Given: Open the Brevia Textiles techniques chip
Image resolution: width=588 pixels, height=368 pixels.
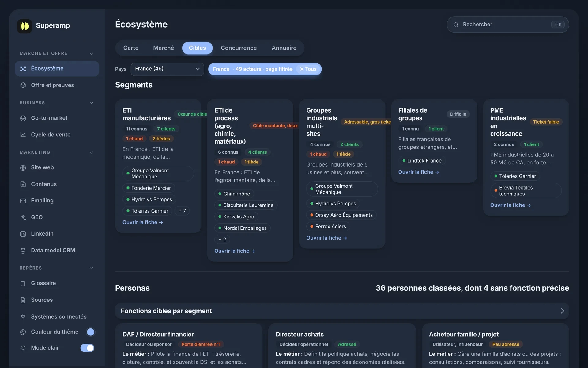Looking at the screenshot, I should [x=526, y=191].
